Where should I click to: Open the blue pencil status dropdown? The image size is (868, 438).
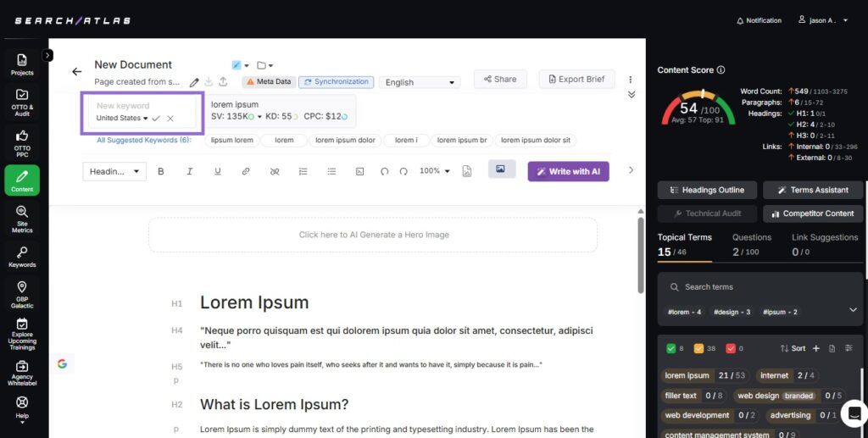[240, 65]
